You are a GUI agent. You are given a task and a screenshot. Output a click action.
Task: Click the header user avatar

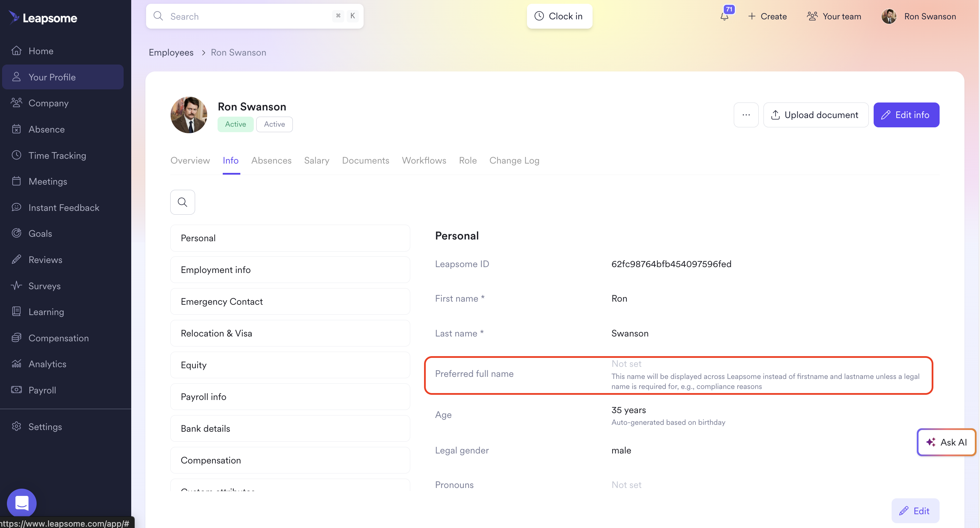[x=889, y=16]
